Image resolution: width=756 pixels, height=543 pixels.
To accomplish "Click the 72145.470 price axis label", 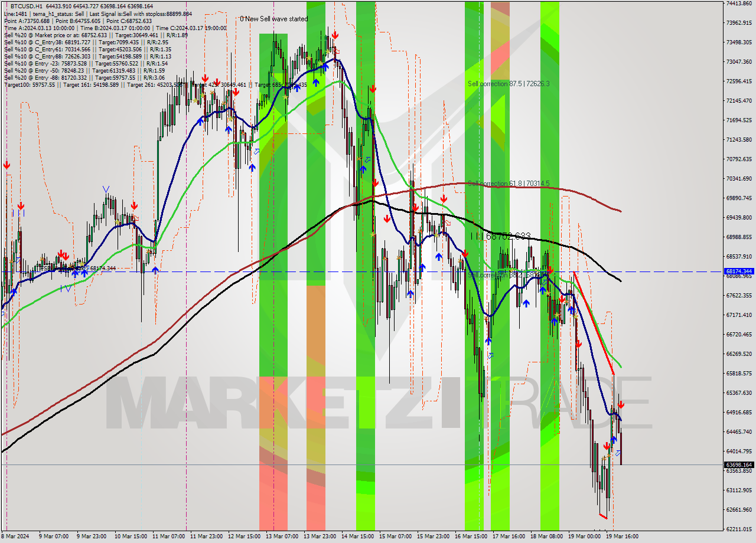I will (x=739, y=100).
